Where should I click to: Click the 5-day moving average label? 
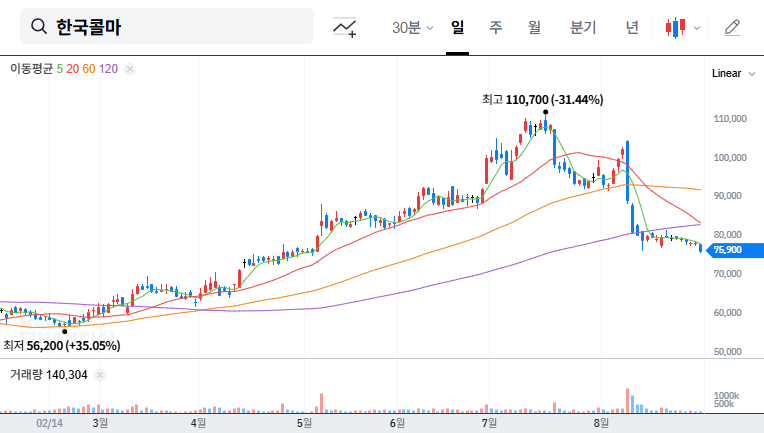[59, 69]
